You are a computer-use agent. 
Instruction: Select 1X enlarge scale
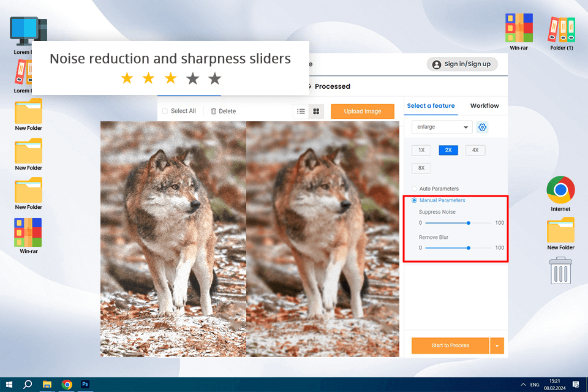coord(421,150)
